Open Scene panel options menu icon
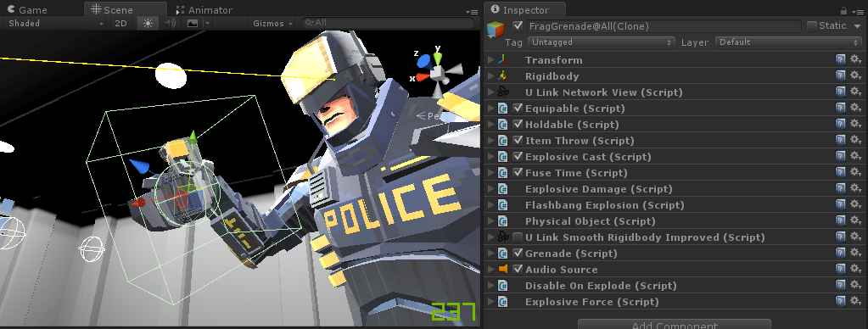Image resolution: width=868 pixels, height=329 pixels. tap(472, 11)
